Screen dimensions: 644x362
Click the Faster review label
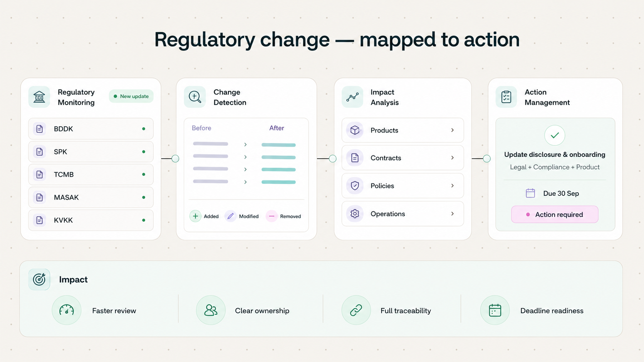pyautogui.click(x=114, y=311)
